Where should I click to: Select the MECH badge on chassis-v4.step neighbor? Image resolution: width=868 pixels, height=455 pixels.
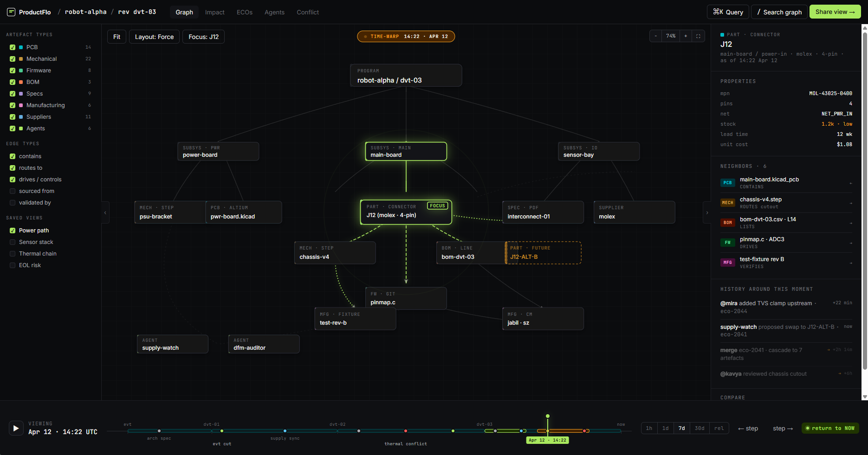pos(727,202)
